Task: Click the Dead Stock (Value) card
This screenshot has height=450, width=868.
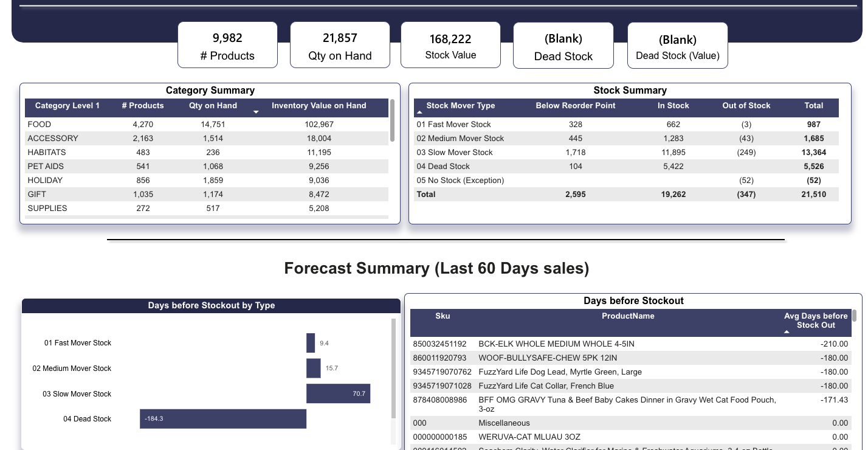Action: 677,46
